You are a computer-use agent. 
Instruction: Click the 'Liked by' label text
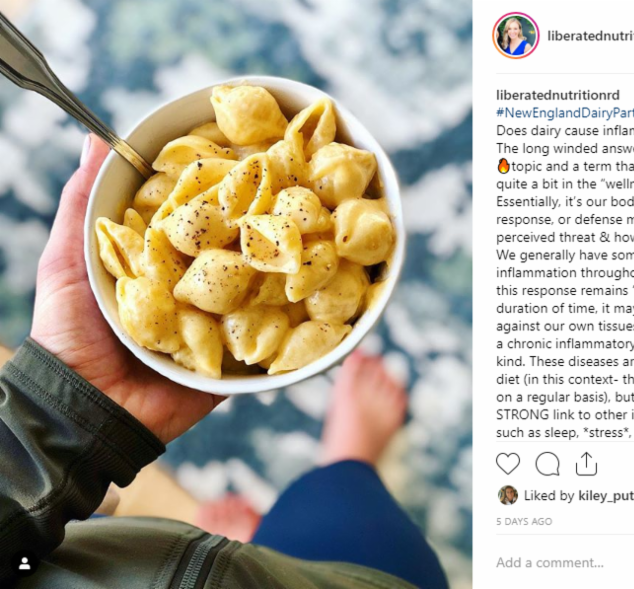point(549,496)
